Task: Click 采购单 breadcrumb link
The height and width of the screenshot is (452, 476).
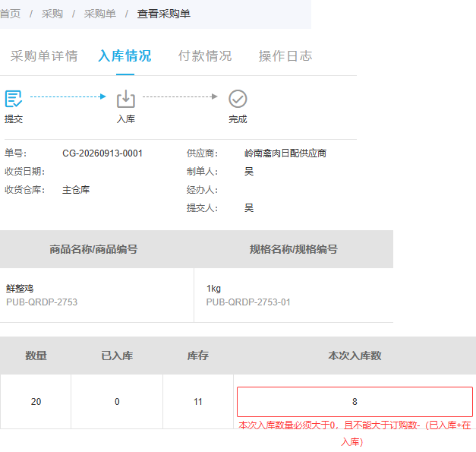Action: (100, 14)
